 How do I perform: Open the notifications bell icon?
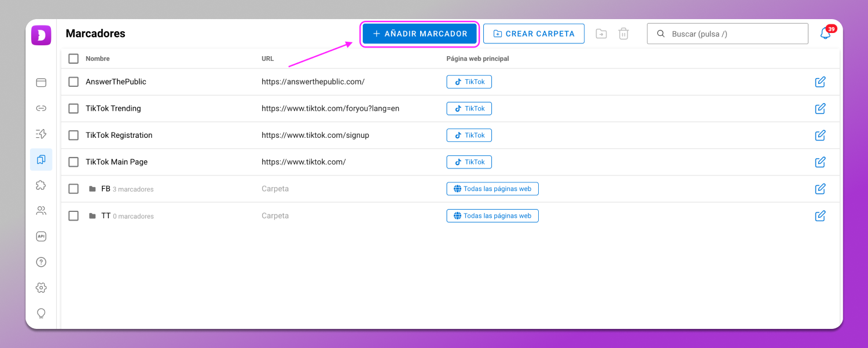tap(825, 34)
